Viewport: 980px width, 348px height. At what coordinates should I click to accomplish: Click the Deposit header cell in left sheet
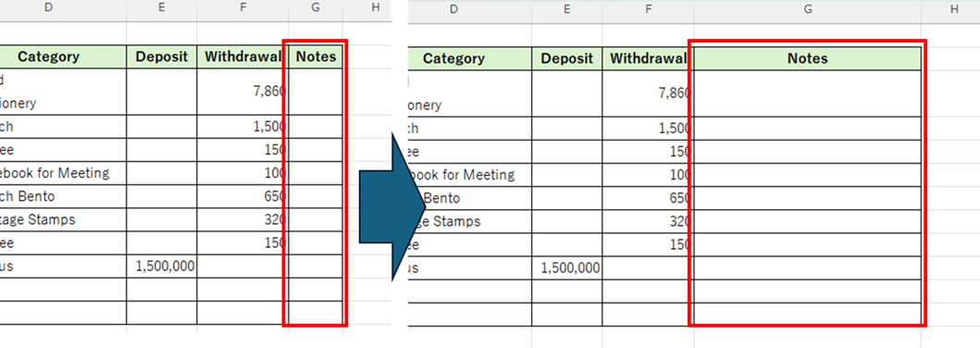point(162,56)
